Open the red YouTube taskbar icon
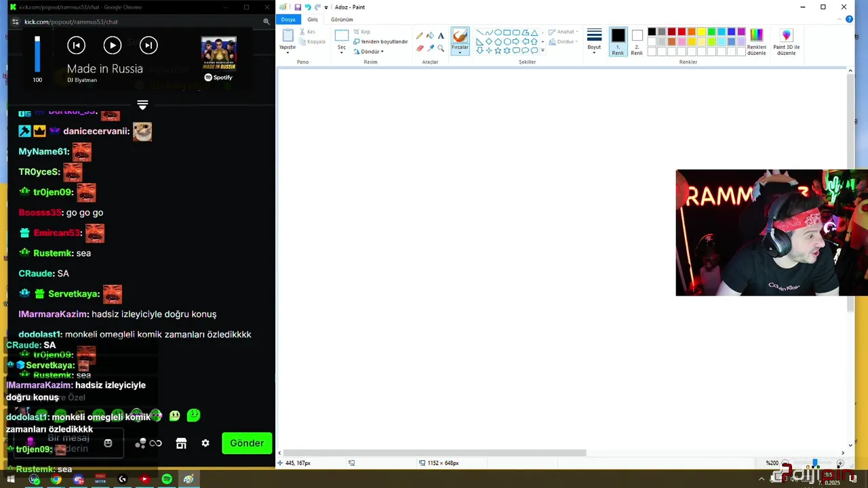The height and width of the screenshot is (488, 868). coord(144,479)
